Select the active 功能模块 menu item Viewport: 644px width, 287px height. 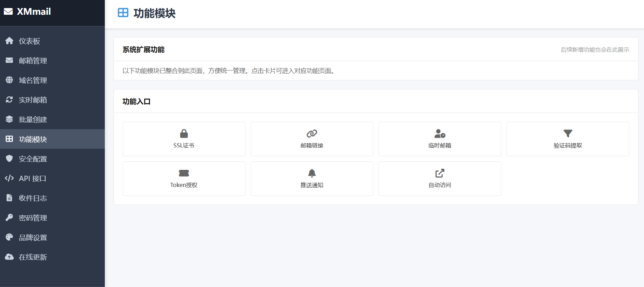point(52,139)
